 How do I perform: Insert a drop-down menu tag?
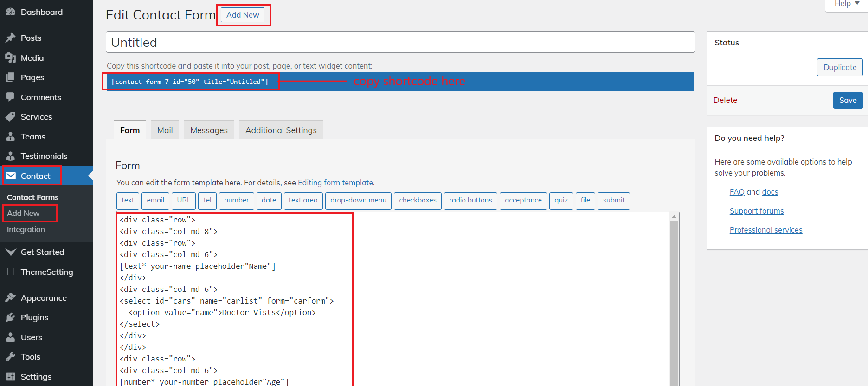(x=358, y=201)
